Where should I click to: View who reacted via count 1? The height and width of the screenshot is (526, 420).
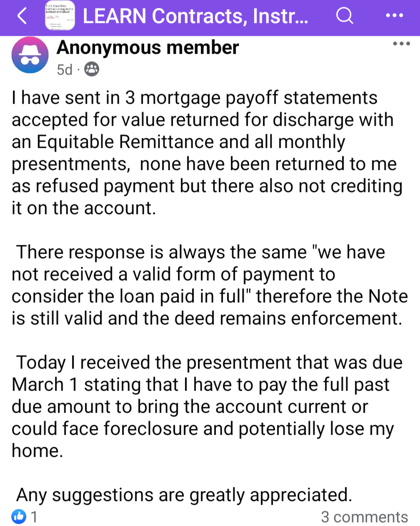34,517
